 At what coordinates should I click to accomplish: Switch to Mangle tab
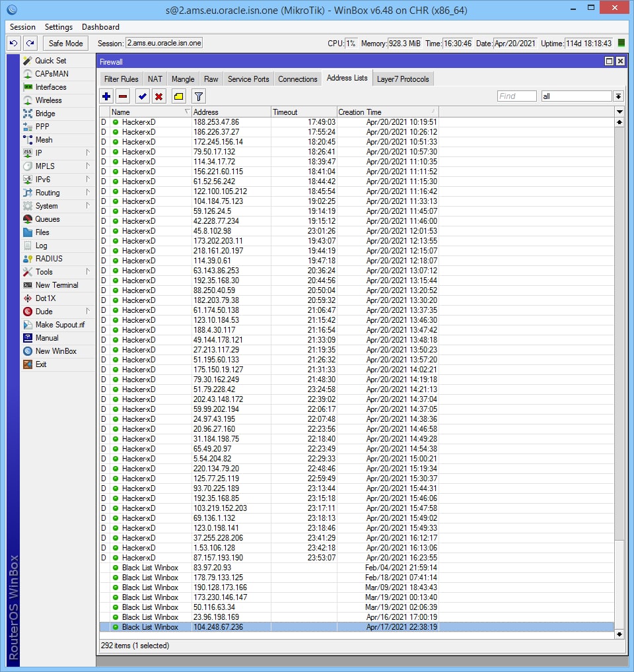(x=183, y=79)
